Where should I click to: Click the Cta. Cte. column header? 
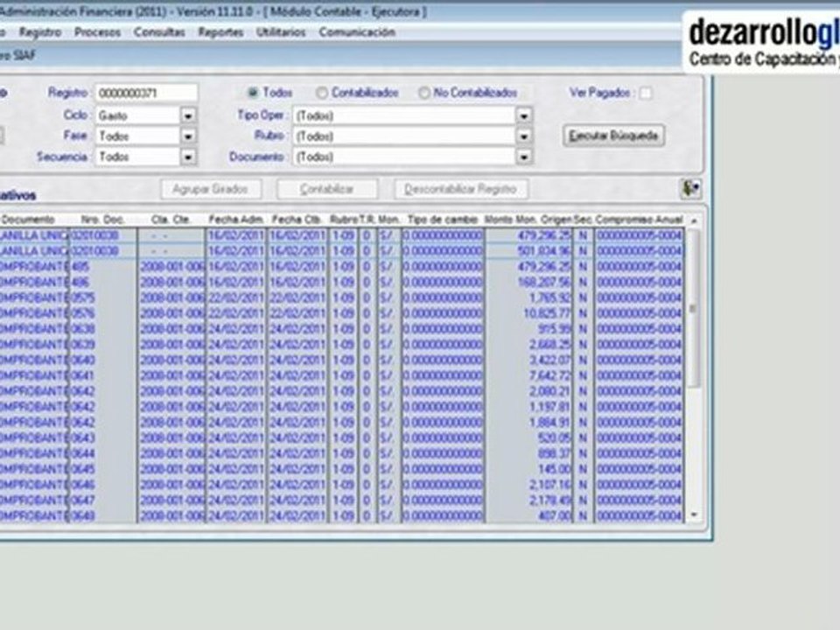(x=171, y=220)
